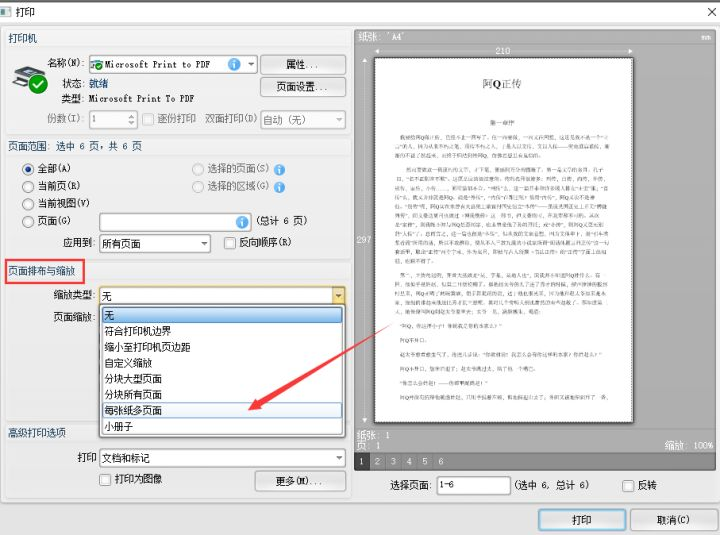Open the 打印 文档和标记 dropdown
This screenshot has height=535, width=720.
point(223,458)
